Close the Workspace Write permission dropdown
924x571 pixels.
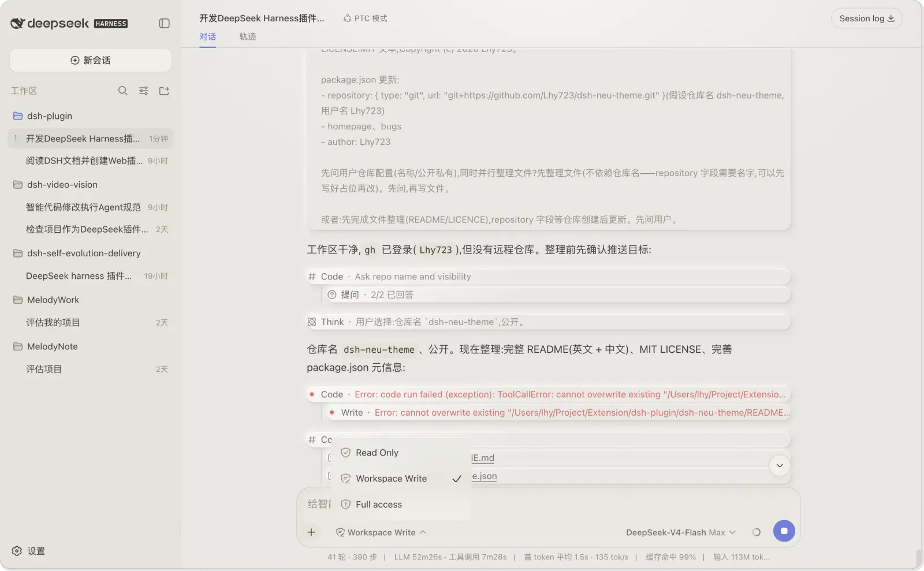click(x=381, y=532)
